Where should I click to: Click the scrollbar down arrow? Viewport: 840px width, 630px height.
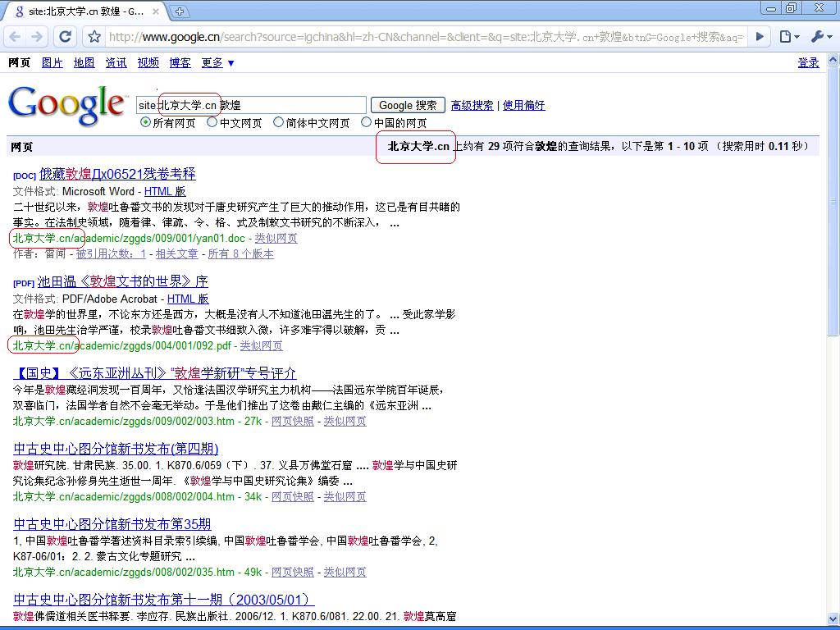pos(833,619)
